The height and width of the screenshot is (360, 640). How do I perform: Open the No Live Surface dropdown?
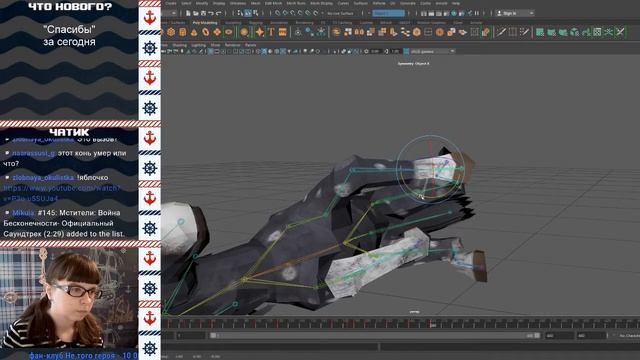point(341,13)
